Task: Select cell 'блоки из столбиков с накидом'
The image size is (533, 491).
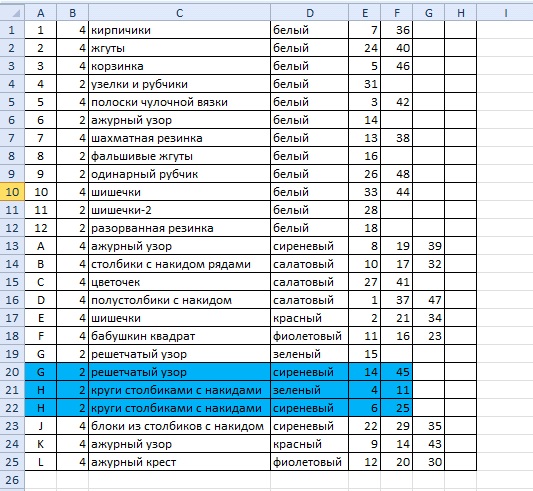Action: tap(179, 426)
